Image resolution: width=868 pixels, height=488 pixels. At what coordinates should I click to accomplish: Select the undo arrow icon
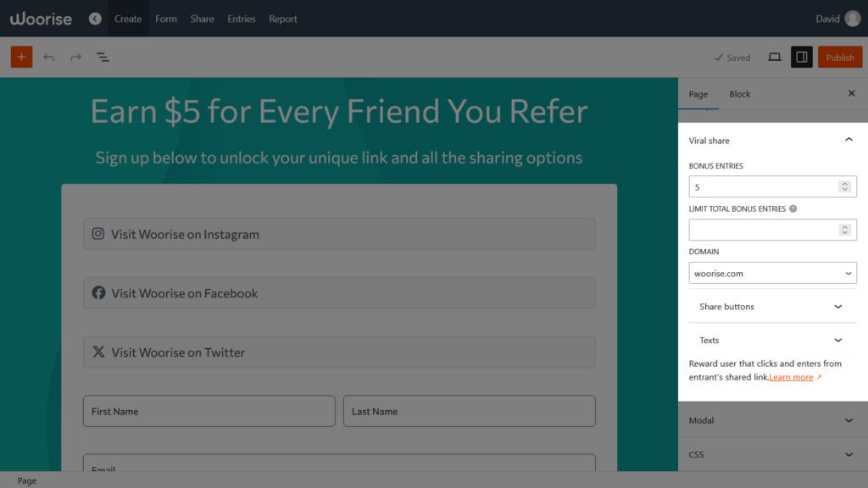point(48,57)
